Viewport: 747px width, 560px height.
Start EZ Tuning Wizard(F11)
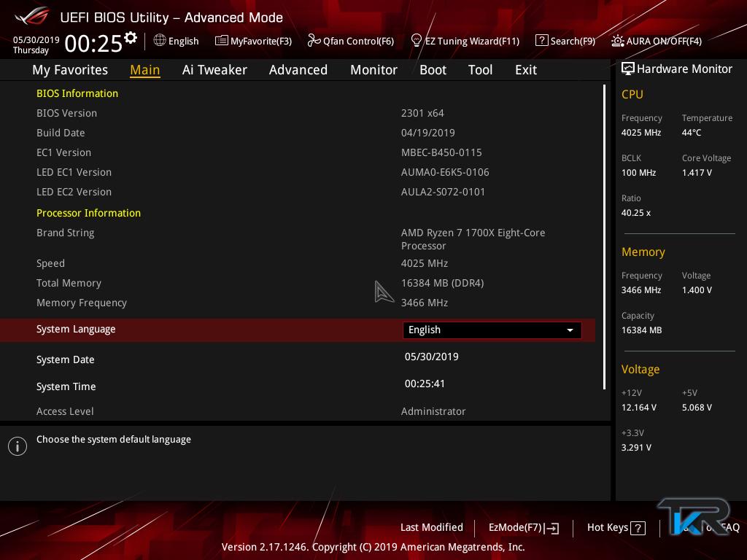click(465, 41)
